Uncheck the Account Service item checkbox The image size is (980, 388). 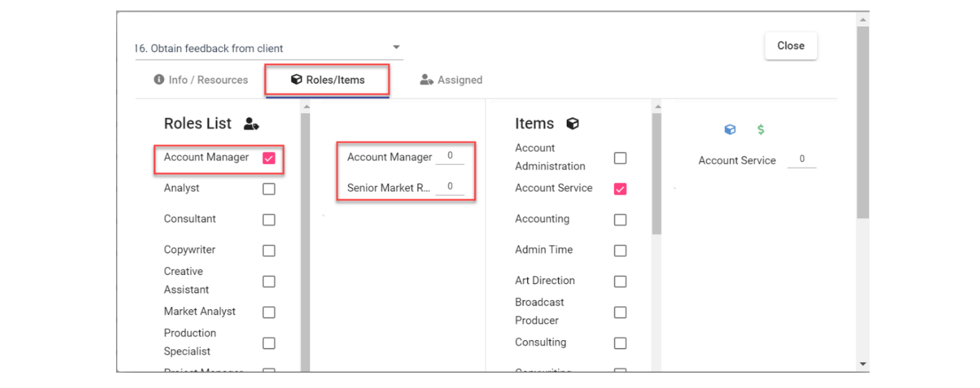coord(620,189)
